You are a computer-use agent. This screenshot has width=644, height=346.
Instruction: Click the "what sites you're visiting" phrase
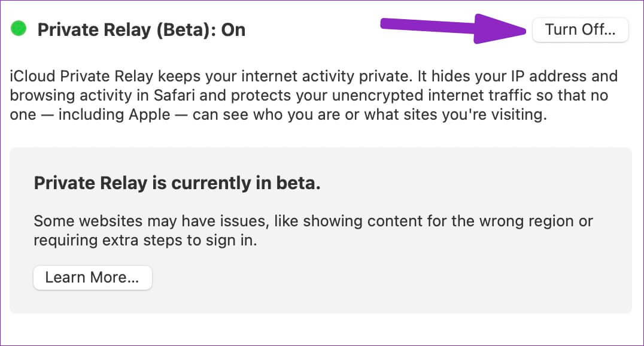click(455, 115)
